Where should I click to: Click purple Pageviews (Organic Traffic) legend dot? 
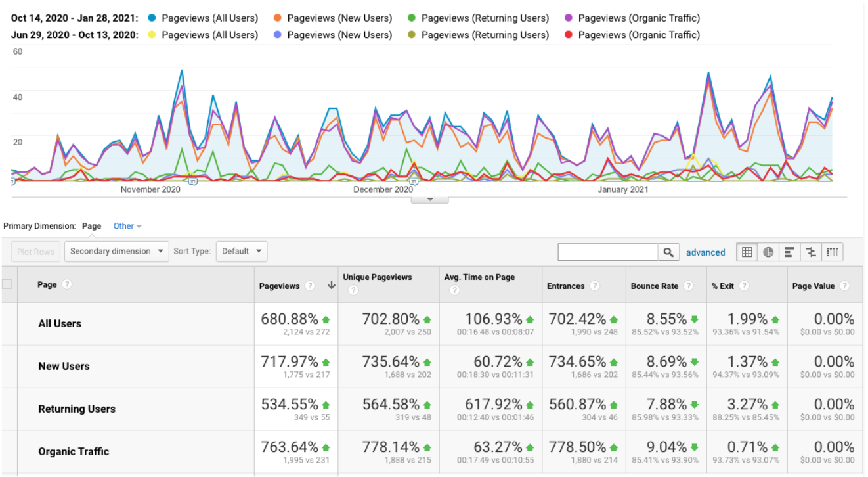point(569,18)
